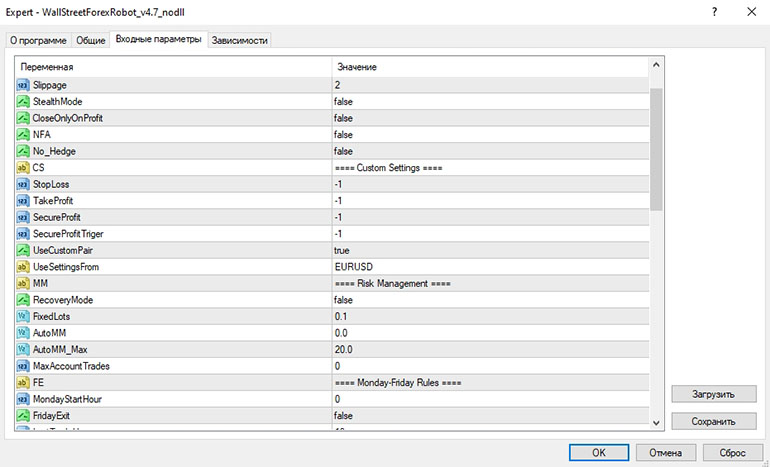Screen dimensions: 770x467
Task: Click the integer icon beside MaxAccountTrades
Action: (23, 366)
